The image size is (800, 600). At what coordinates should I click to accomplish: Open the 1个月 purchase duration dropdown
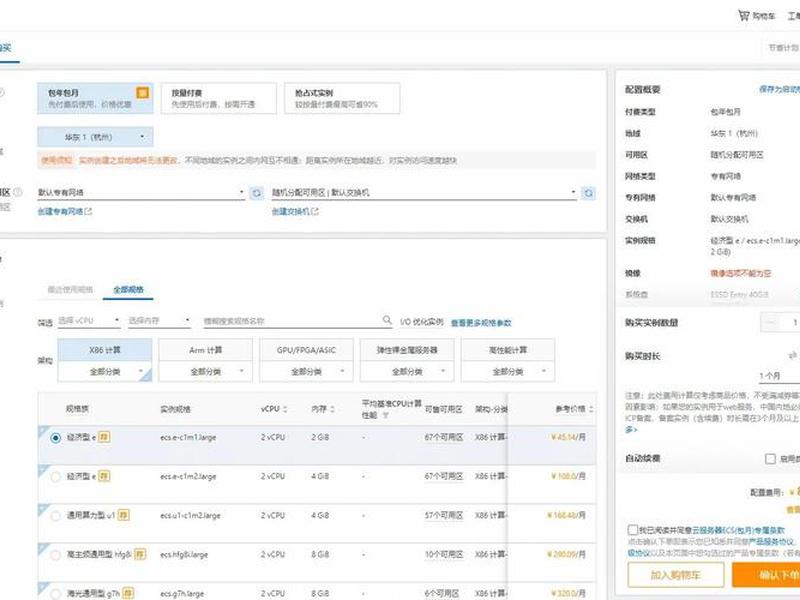click(x=779, y=376)
